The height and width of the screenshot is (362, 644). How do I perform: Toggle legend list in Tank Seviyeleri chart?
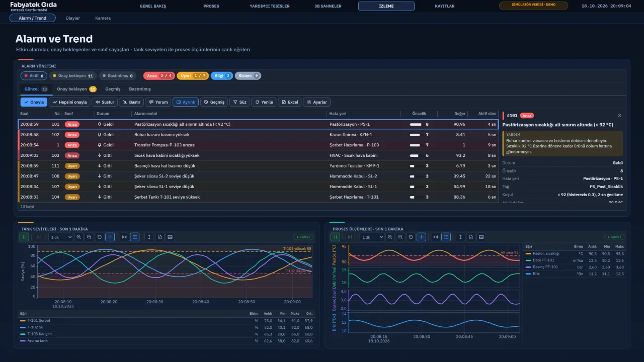(x=135, y=237)
